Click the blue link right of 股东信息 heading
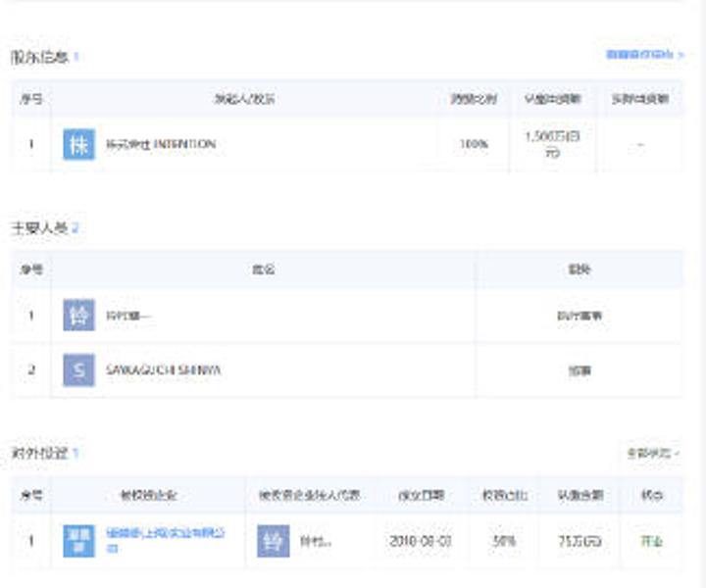Screen dimensions: 706x588 click(643, 55)
